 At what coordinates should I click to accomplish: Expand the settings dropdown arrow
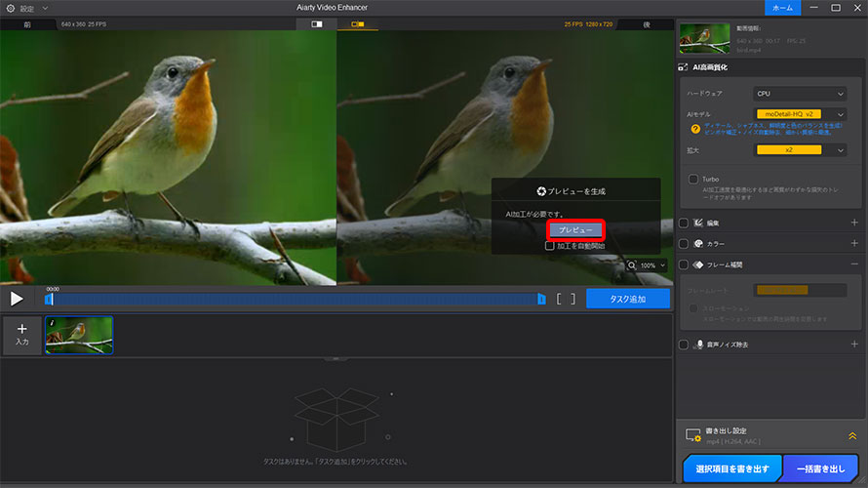click(45, 9)
